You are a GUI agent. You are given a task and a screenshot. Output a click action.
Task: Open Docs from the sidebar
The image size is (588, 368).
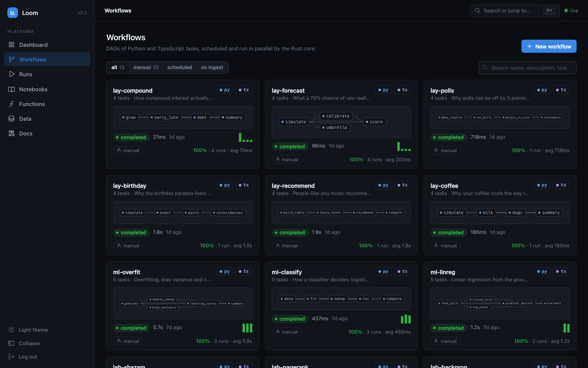coord(47,133)
